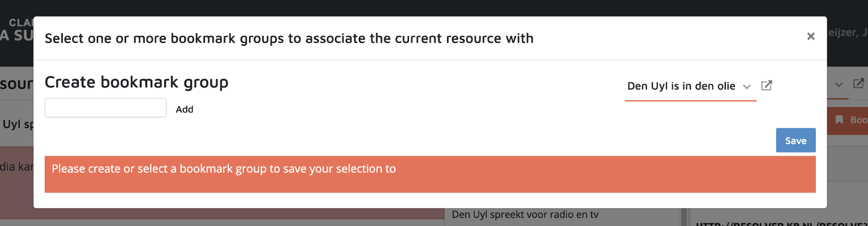This screenshot has height=226, width=868.
Task: Click the bookmark icon on the orange button
Action: pyautogui.click(x=839, y=120)
